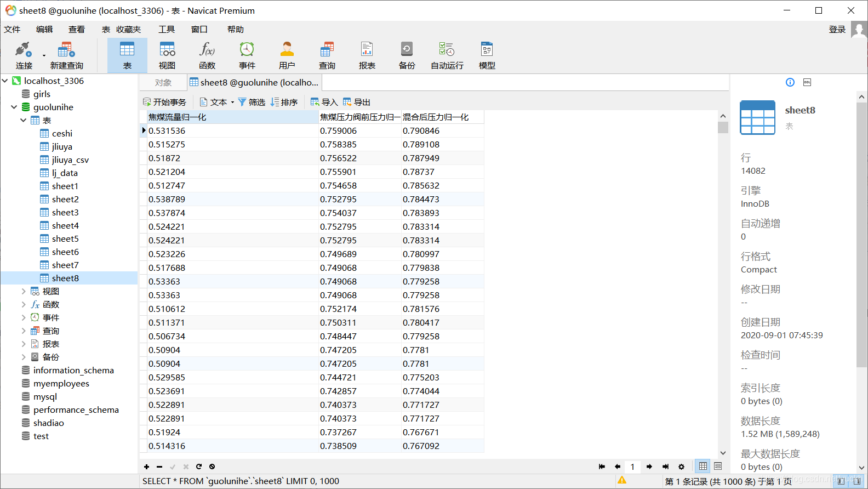Go to the previous page of records

(618, 467)
